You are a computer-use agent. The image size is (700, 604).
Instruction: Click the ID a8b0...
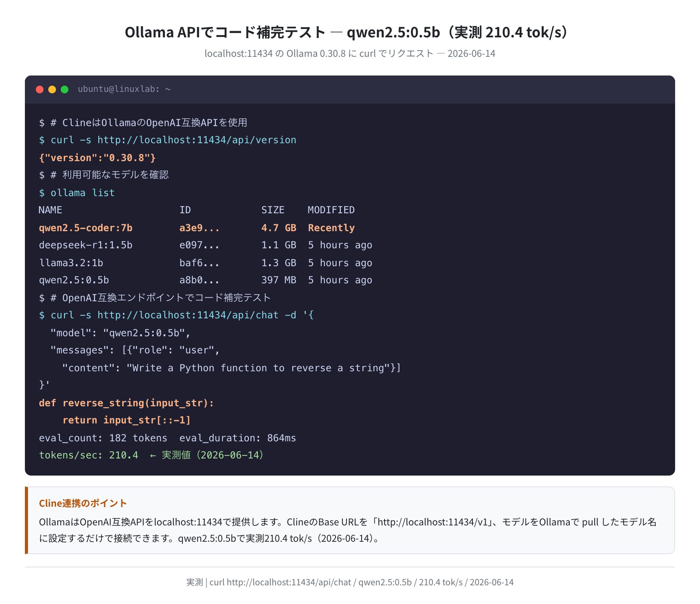(x=199, y=280)
